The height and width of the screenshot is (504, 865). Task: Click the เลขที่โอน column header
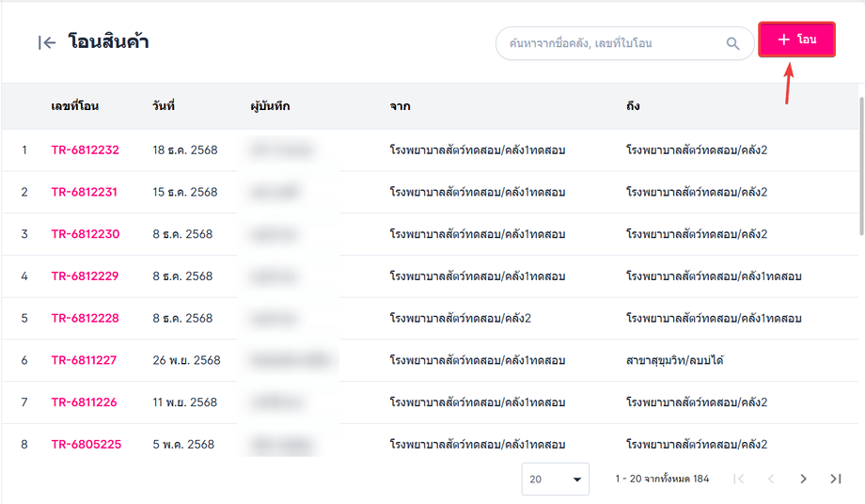pyautogui.click(x=74, y=106)
